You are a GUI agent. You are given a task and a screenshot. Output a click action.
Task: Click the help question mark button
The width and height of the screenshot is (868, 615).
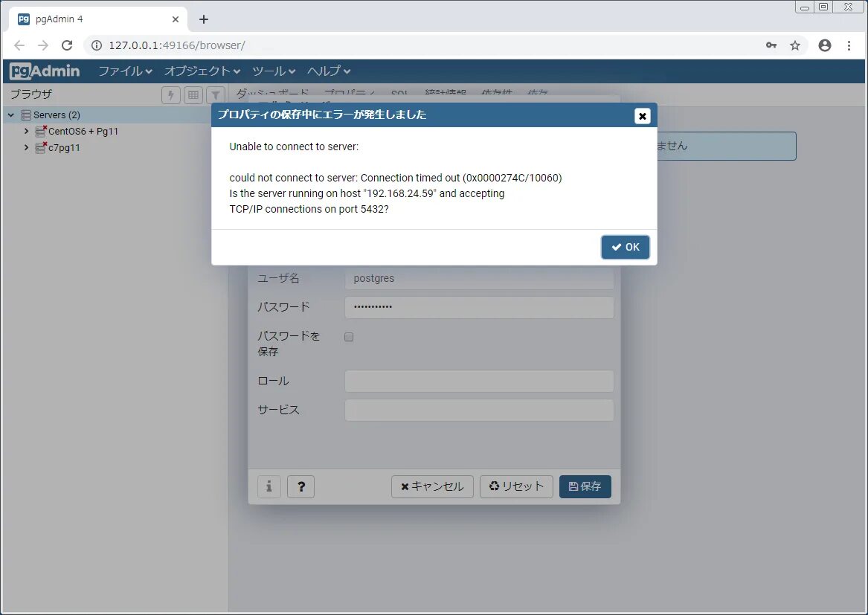coord(301,486)
